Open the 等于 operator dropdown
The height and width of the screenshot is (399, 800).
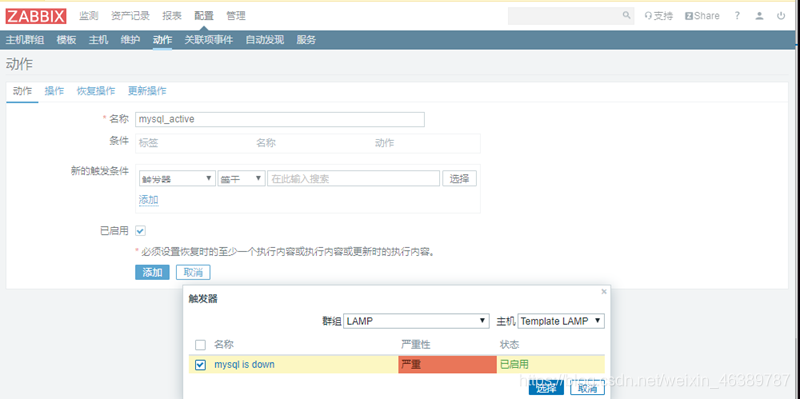(x=241, y=179)
